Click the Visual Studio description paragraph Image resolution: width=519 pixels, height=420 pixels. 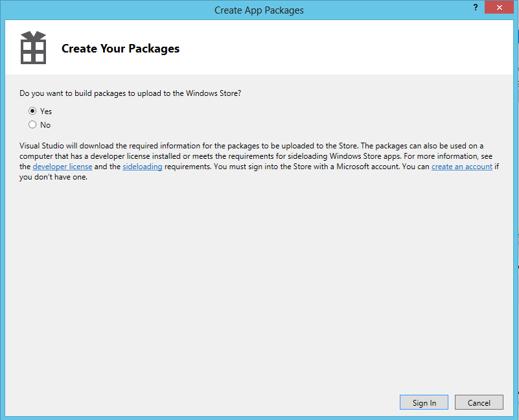(259, 161)
